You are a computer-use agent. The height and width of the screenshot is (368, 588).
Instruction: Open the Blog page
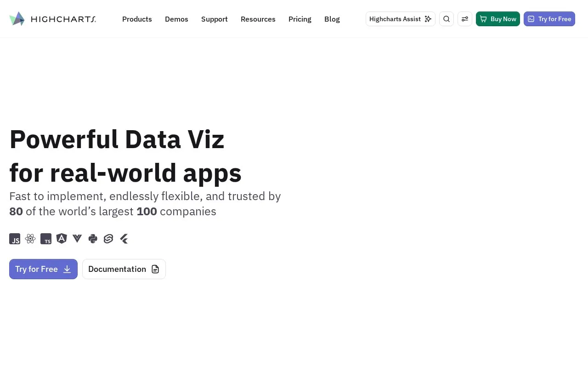[332, 19]
